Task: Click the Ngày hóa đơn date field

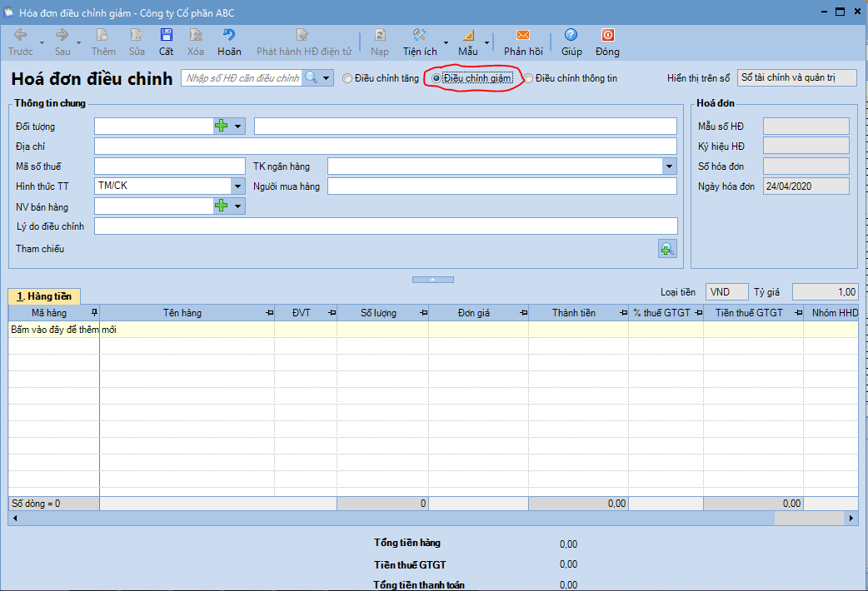Action: [806, 186]
